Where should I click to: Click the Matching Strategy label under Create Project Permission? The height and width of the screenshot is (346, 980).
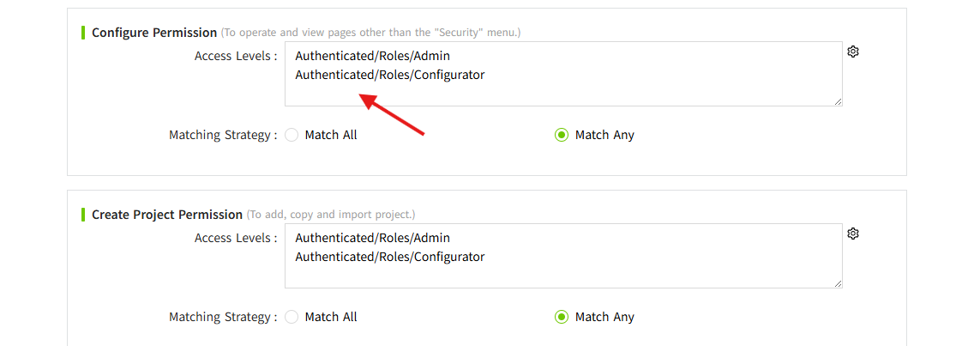(222, 317)
